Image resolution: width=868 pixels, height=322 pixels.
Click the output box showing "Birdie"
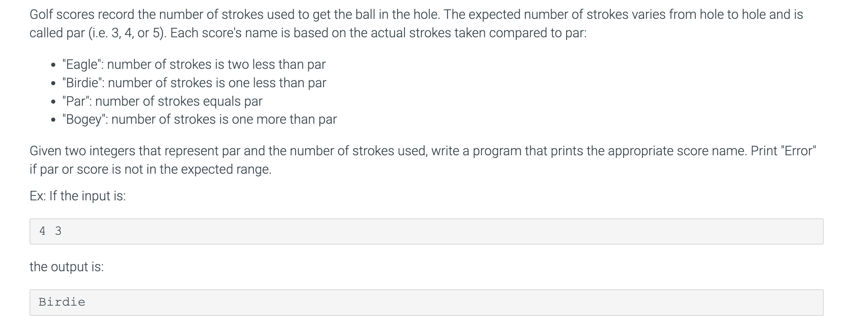pyautogui.click(x=426, y=302)
